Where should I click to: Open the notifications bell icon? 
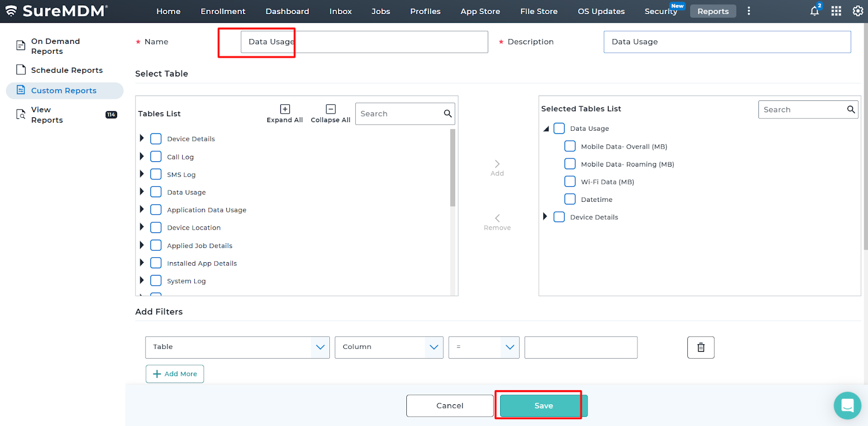(x=814, y=11)
